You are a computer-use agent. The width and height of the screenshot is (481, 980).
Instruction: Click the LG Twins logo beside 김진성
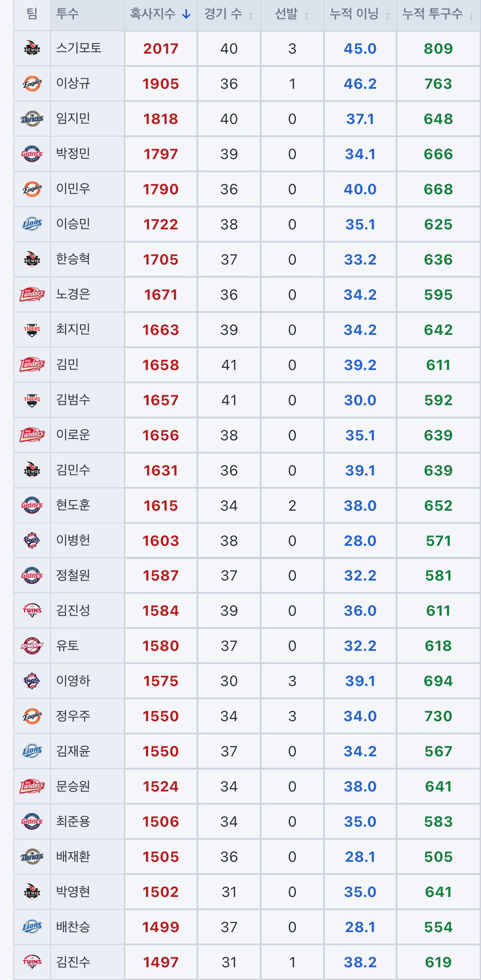point(32,610)
